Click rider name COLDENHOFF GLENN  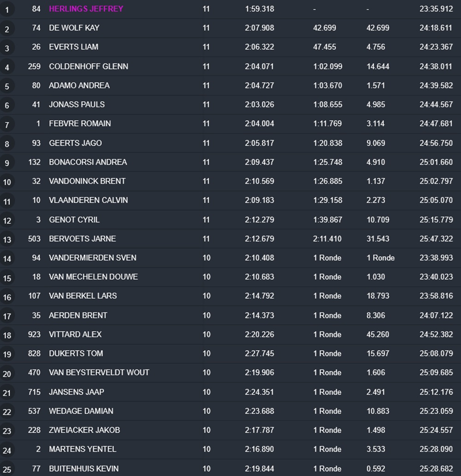click(89, 66)
